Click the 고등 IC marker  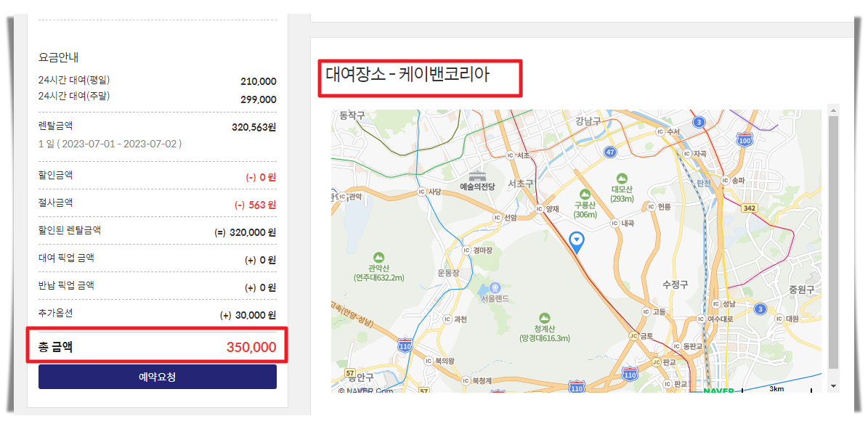[646, 311]
